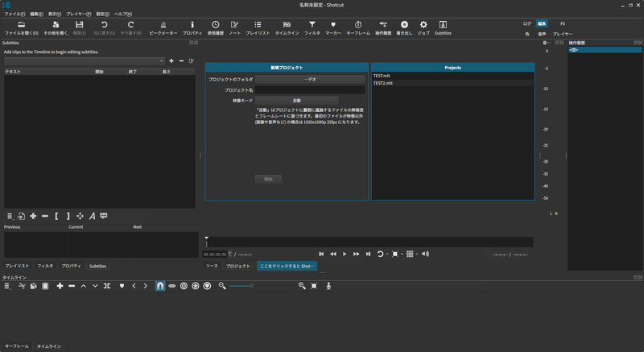This screenshot has height=352, width=644.
Task: Click the subtitle burn-in text 'A' icon
Action: click(92, 216)
